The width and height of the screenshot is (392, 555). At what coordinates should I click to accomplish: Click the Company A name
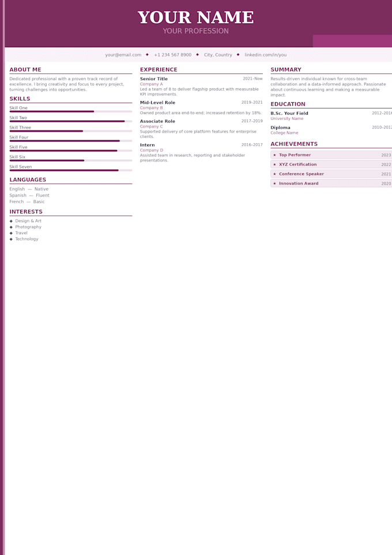click(x=152, y=84)
